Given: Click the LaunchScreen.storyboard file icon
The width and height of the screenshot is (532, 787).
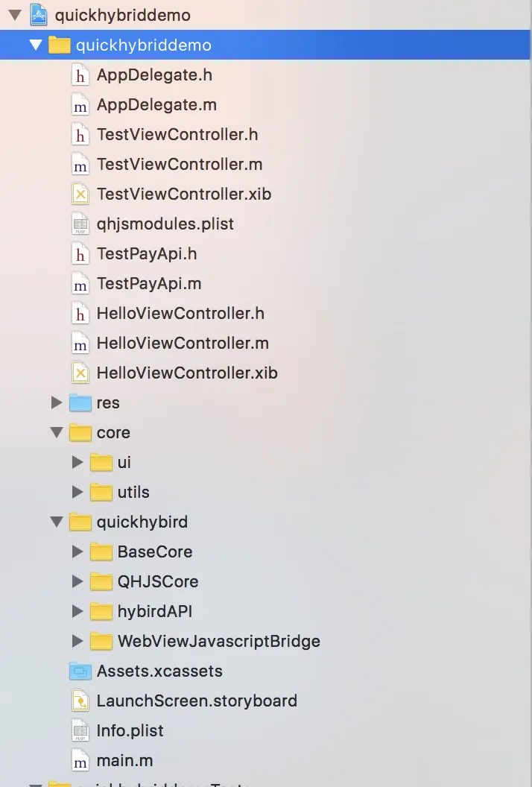Looking at the screenshot, I should (80, 701).
